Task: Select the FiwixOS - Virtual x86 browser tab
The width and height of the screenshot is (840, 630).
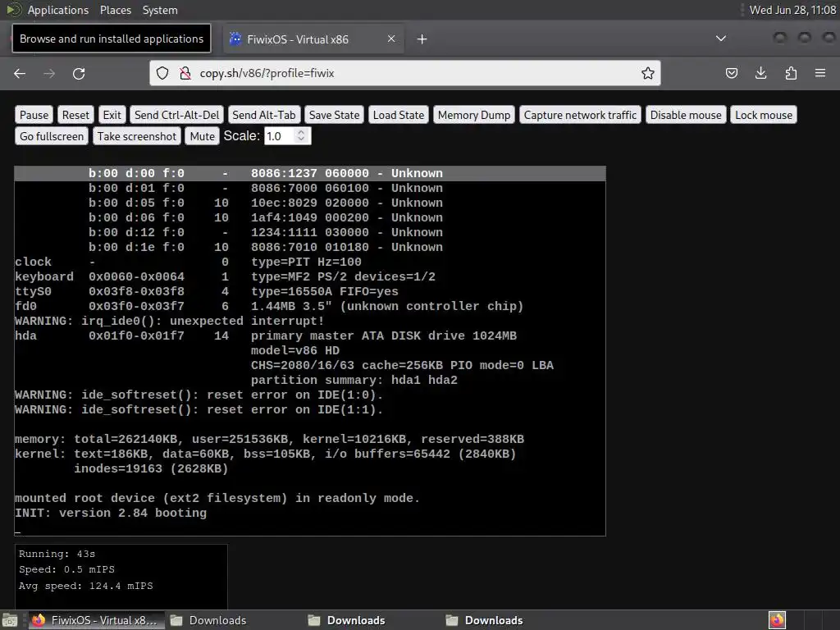Action: point(314,39)
